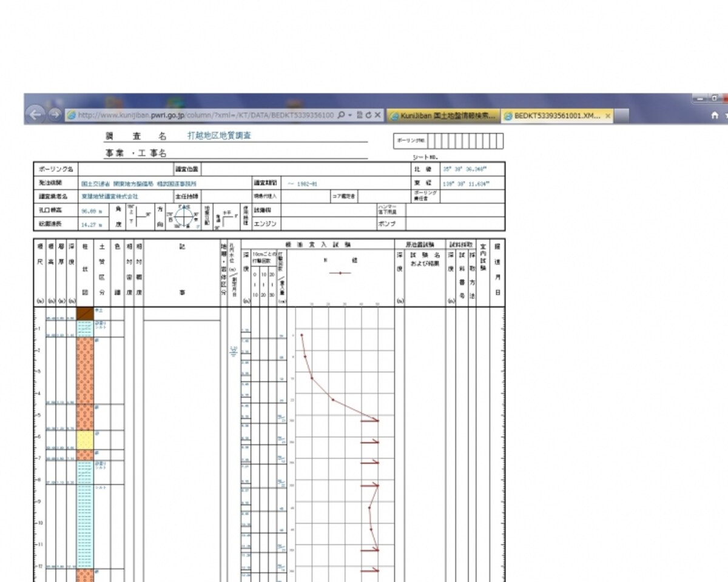Click the groundwater level symbol in the log
728x582 pixels.
tap(233, 351)
